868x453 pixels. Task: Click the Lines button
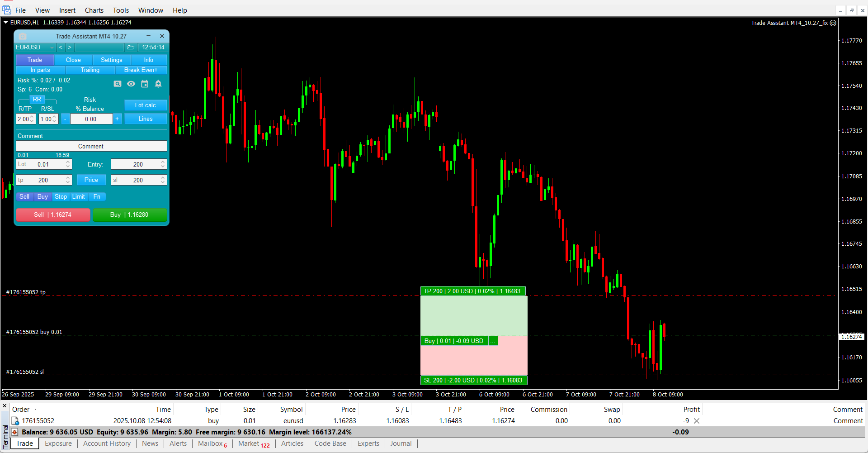pos(146,119)
